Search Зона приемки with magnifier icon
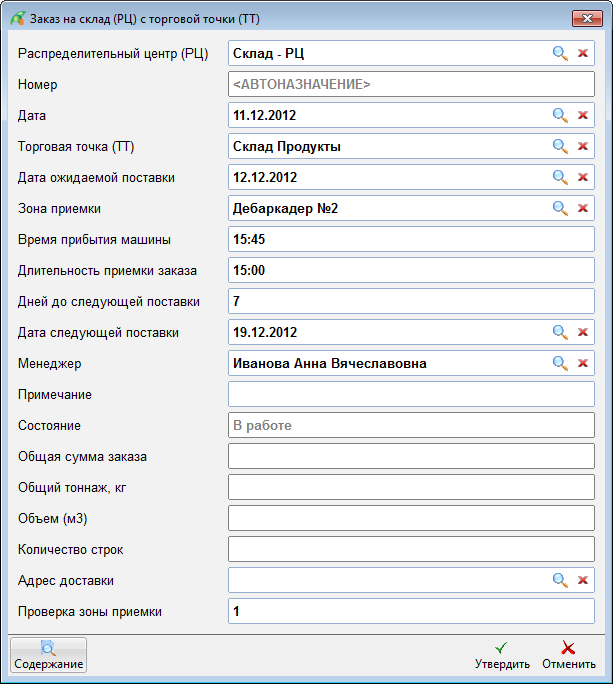 pos(560,209)
